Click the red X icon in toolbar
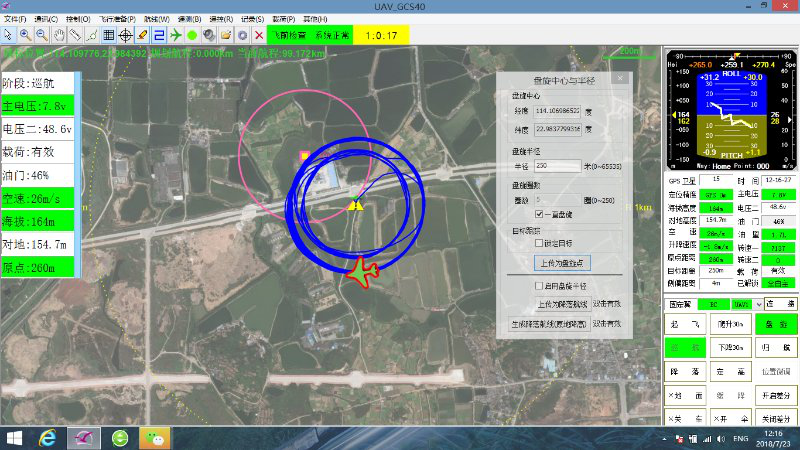Viewport: 800px width, 450px height. point(259,35)
